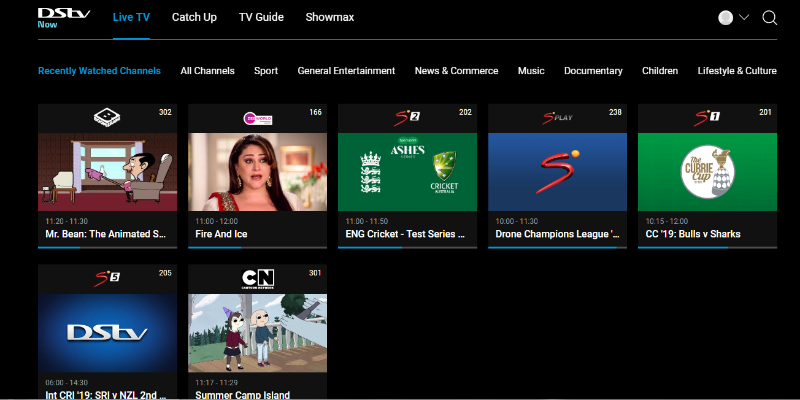Filter channels by Lifestyle & Culture
800x400 pixels.
[x=737, y=71]
